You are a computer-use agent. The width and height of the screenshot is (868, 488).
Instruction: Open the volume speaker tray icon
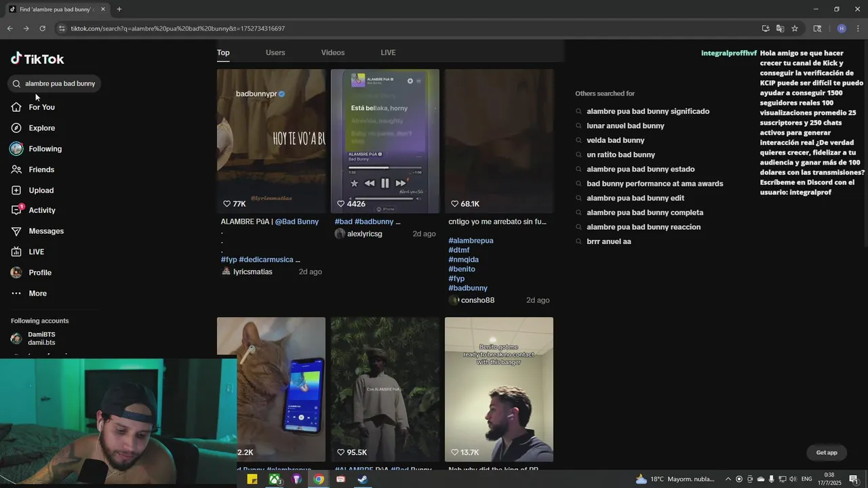point(793,479)
